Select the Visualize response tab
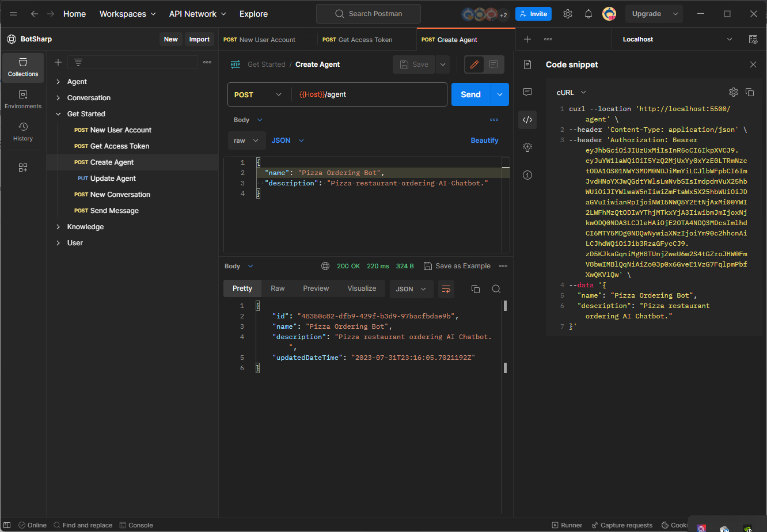This screenshot has height=532, width=767. click(x=362, y=288)
